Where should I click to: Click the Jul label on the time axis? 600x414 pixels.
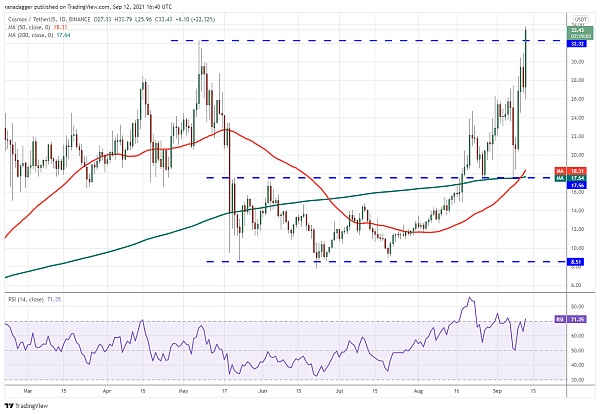coord(339,391)
